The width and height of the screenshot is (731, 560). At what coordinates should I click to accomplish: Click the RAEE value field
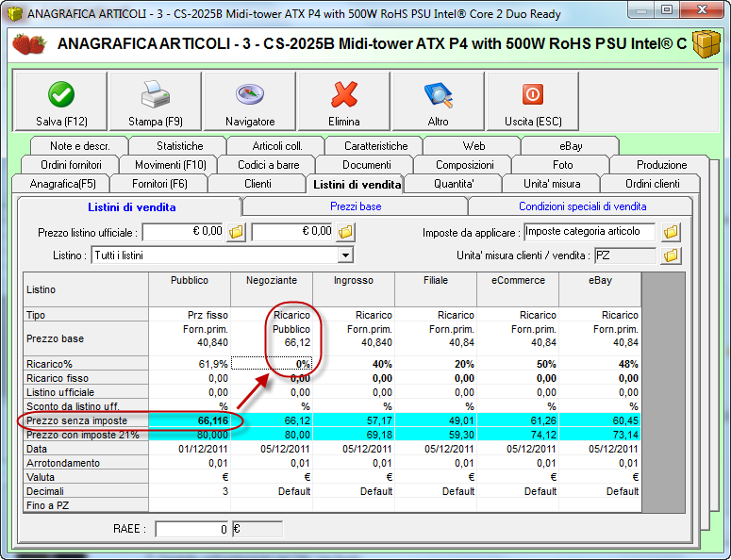191,529
